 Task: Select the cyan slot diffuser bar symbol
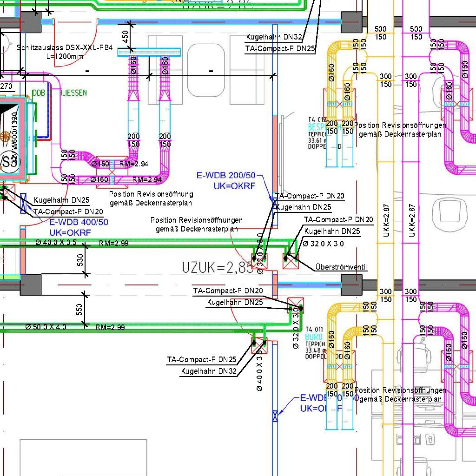pos(150,53)
